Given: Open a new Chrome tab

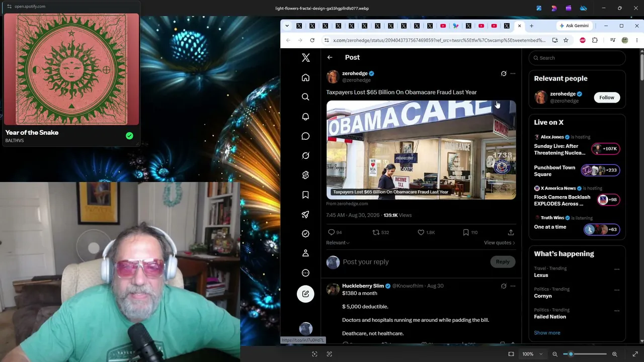Looking at the screenshot, I should pos(531,26).
